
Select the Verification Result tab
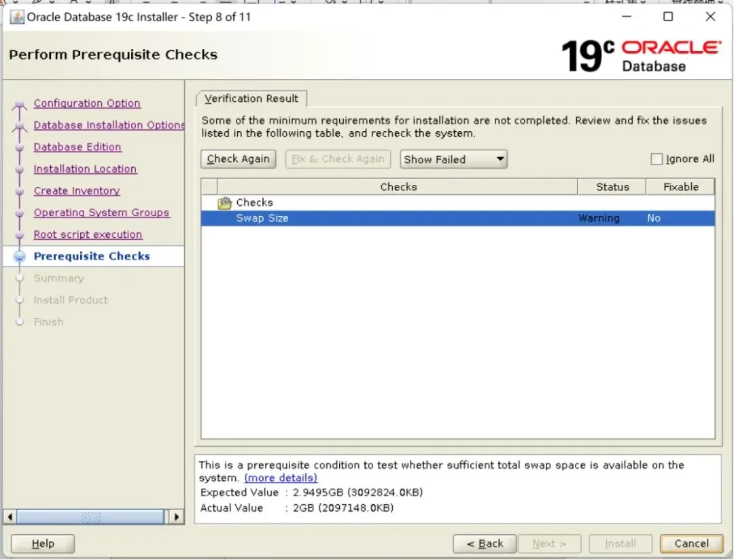pos(251,99)
